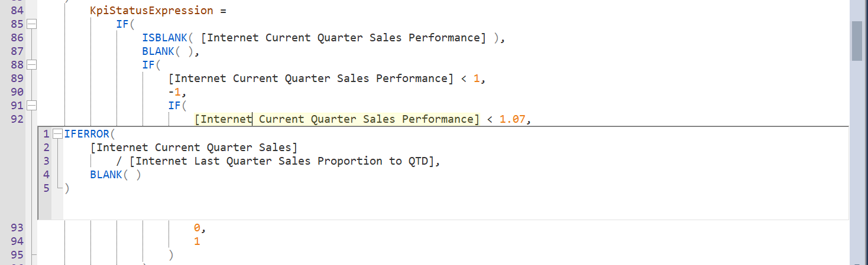Collapse the IFERROR block in peek window
This screenshot has width=868, height=265.
[57, 134]
